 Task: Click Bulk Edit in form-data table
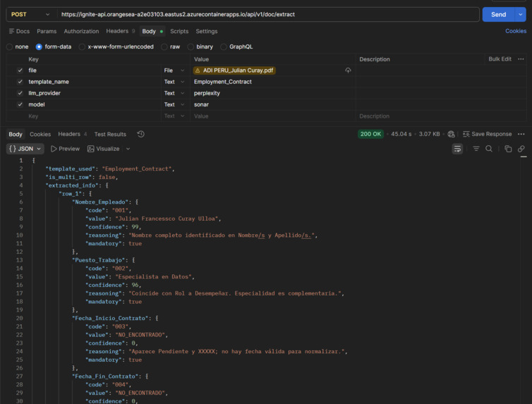pos(500,59)
